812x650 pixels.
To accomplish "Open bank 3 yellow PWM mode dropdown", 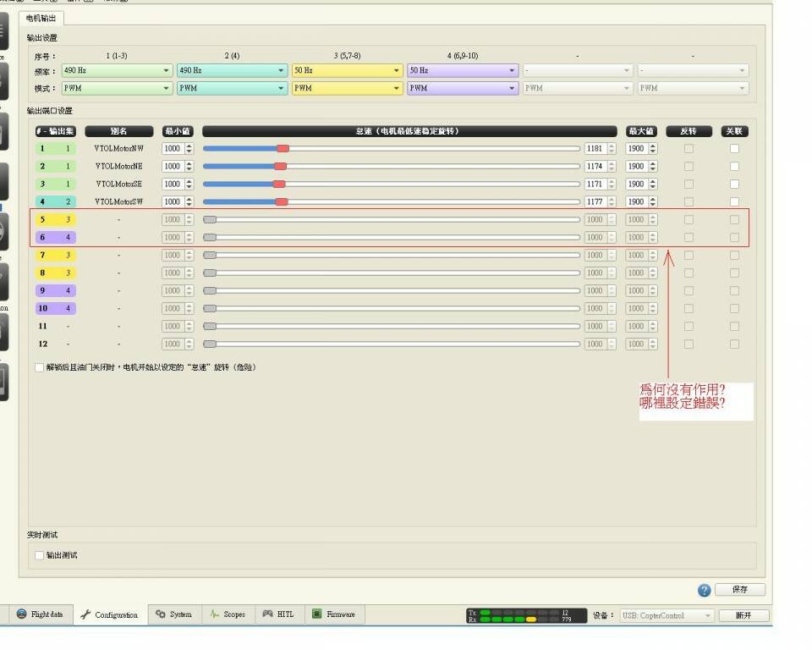I will pos(348,88).
